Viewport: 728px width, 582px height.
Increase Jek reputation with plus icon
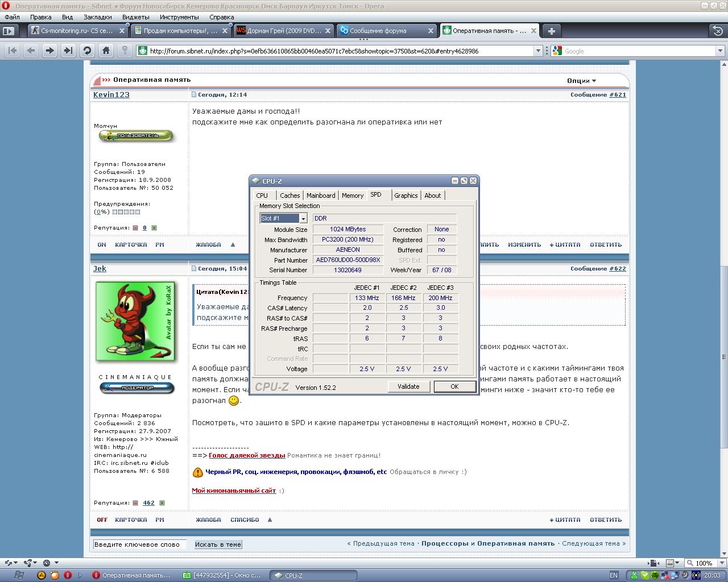[x=162, y=503]
